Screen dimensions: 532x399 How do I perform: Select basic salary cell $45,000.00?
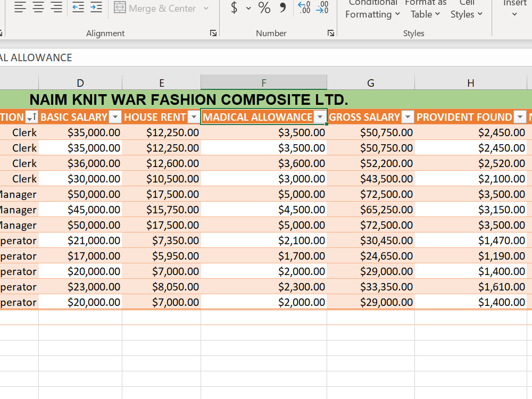(80, 210)
